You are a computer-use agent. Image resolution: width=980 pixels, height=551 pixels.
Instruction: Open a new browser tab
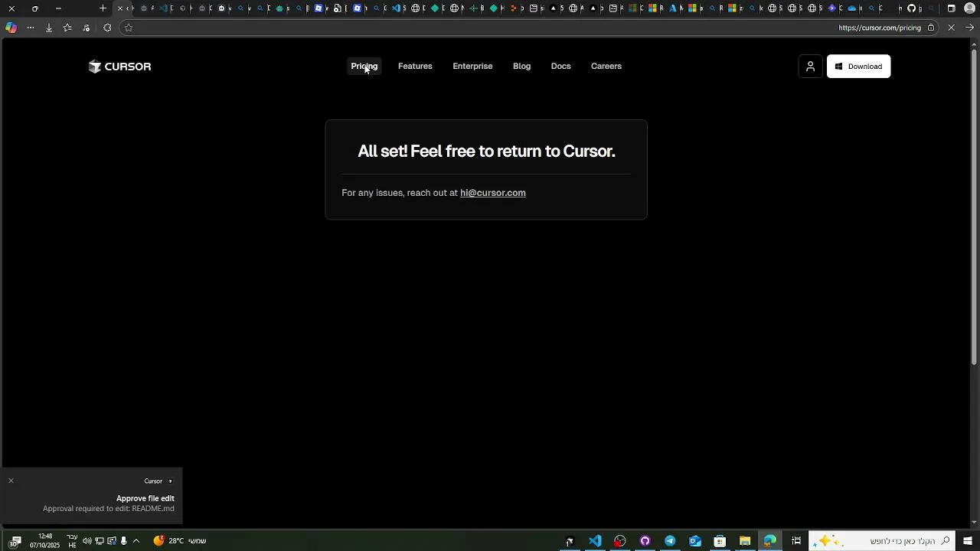click(x=103, y=8)
